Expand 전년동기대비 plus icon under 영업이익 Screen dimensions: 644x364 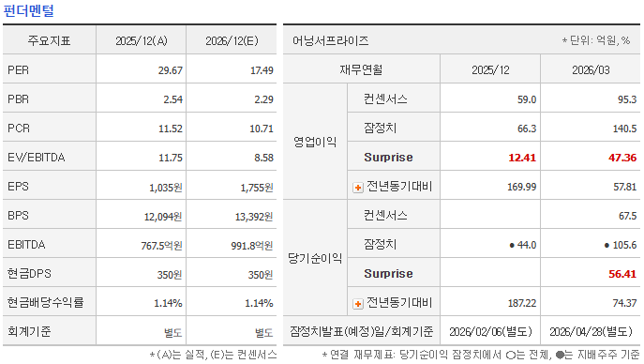click(x=358, y=188)
